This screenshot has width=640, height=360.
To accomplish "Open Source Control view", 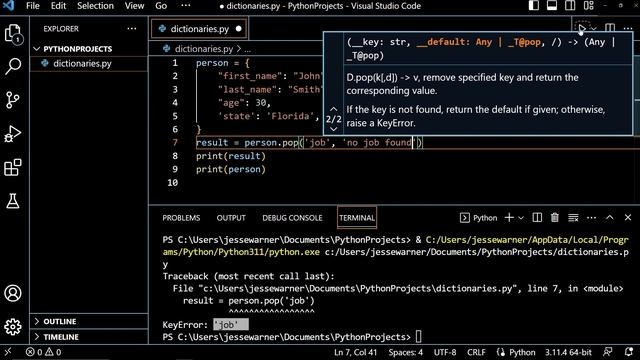I will pyautogui.click(x=13, y=100).
